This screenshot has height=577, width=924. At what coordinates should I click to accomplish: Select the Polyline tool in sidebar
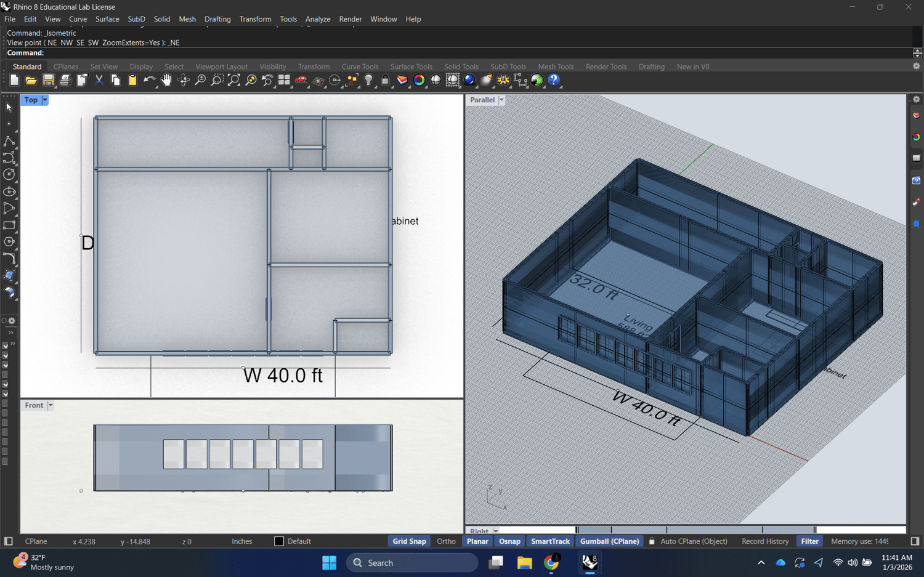point(9,141)
